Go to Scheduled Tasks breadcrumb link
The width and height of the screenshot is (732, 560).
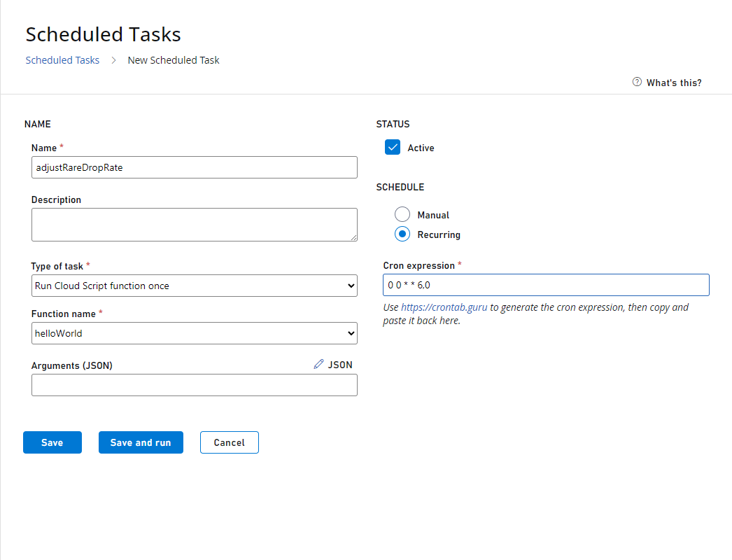pyautogui.click(x=62, y=60)
